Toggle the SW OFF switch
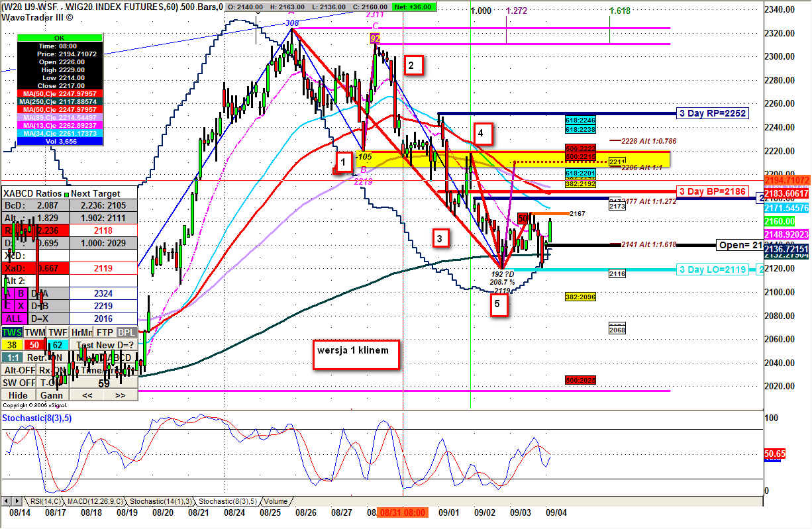Viewport: 812px width, 529px height. pos(19,382)
